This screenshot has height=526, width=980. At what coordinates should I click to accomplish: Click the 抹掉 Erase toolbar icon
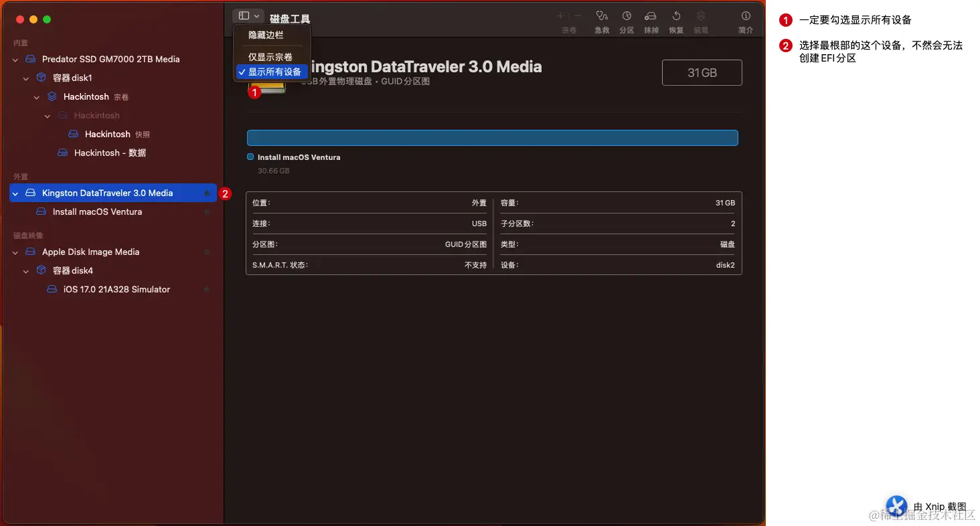pos(651,16)
